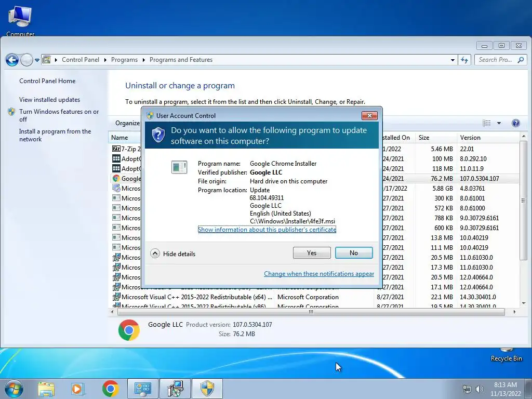Go back with the Explorer back arrow

point(12,60)
